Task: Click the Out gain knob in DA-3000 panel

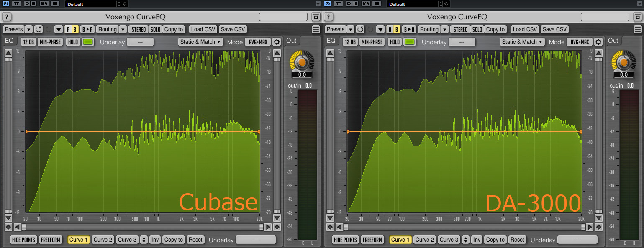Action: 623,62
